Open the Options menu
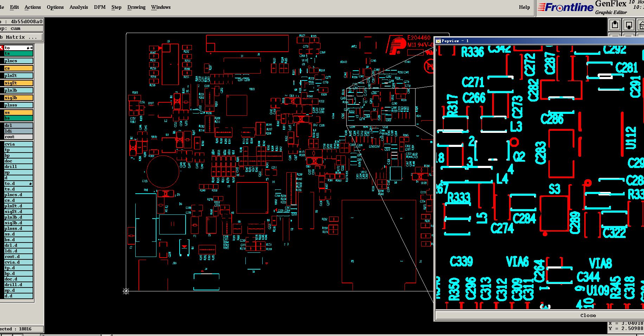 point(55,7)
